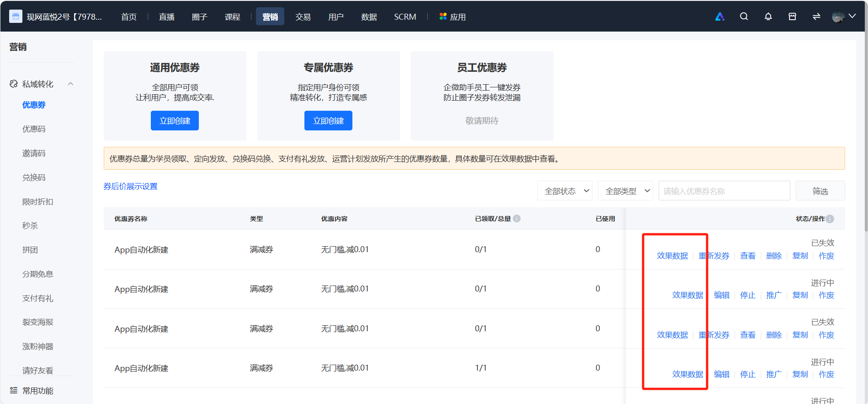Click the shop storefront icon in header
This screenshot has height=404, width=868.
[793, 16]
